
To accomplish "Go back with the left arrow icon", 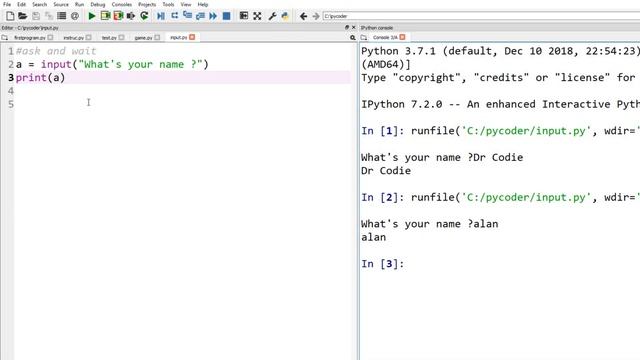I will point(303,16).
